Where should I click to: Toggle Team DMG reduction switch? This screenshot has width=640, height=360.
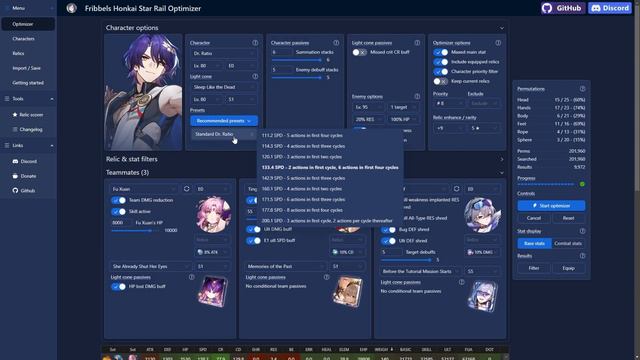[x=118, y=200]
